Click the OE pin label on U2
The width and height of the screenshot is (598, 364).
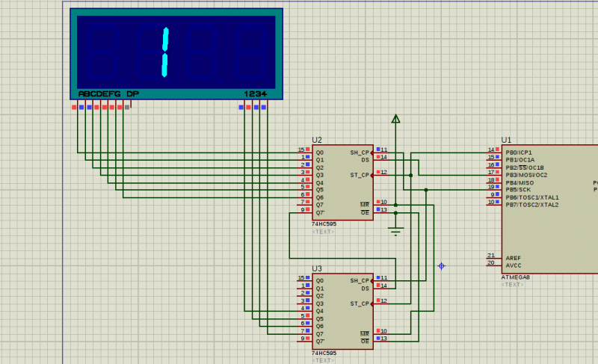tap(365, 213)
